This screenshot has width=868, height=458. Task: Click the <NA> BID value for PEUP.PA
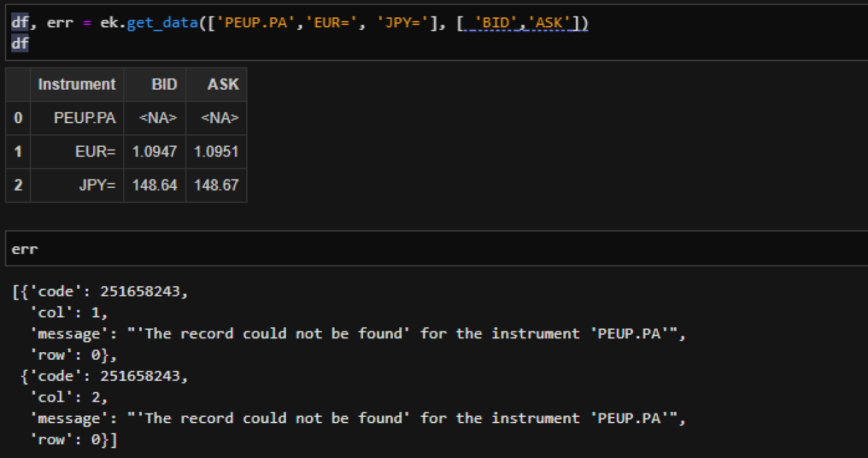[x=159, y=118]
